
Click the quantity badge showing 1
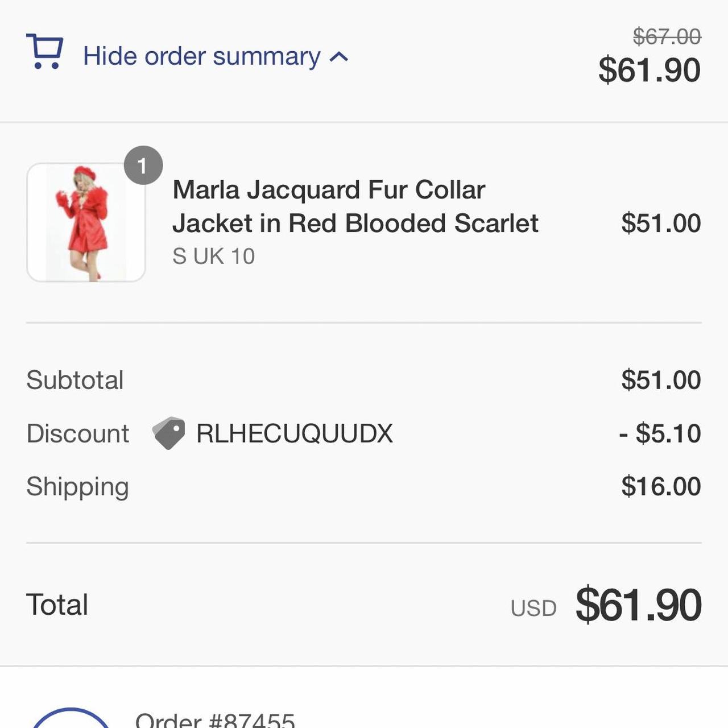point(143,166)
